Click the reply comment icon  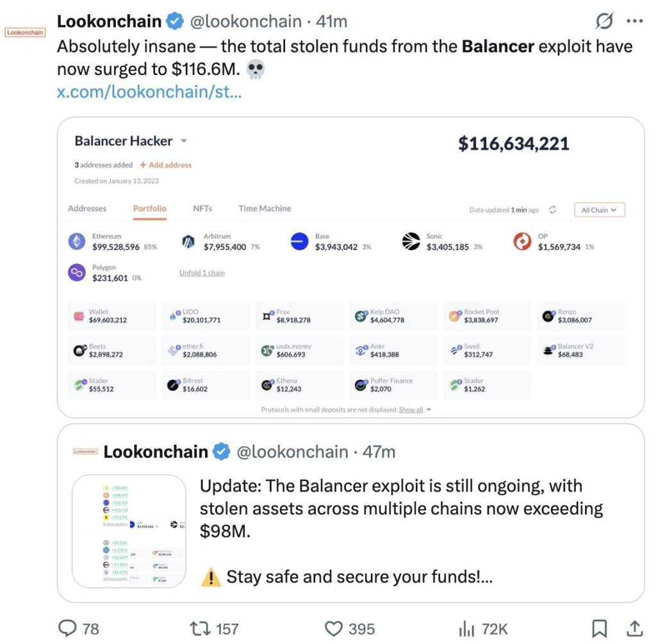click(x=67, y=628)
